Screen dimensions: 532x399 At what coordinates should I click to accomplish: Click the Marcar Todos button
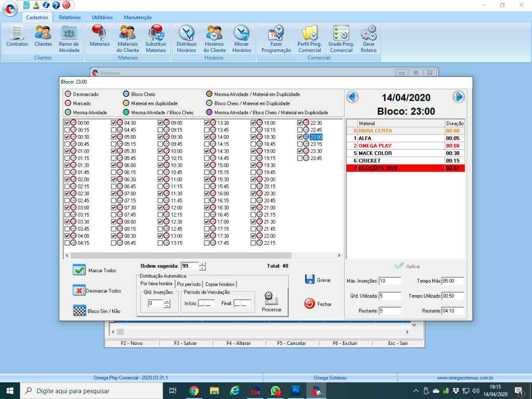click(79, 270)
